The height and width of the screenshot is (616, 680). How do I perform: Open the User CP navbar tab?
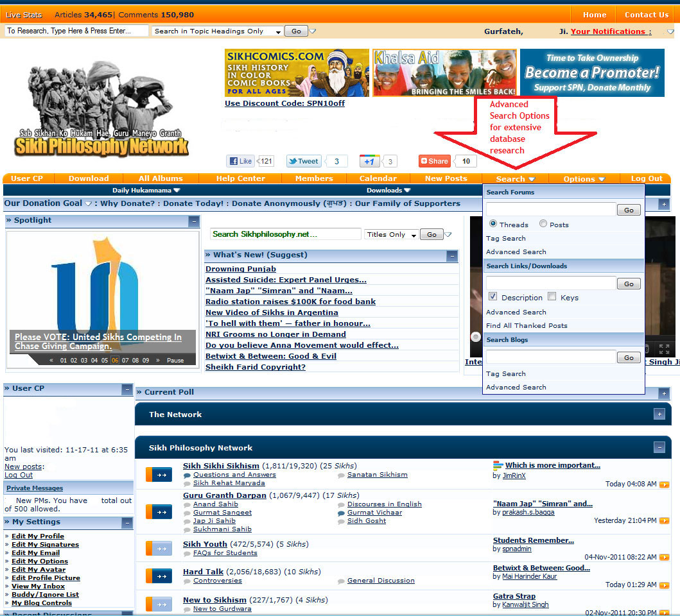pyautogui.click(x=27, y=178)
